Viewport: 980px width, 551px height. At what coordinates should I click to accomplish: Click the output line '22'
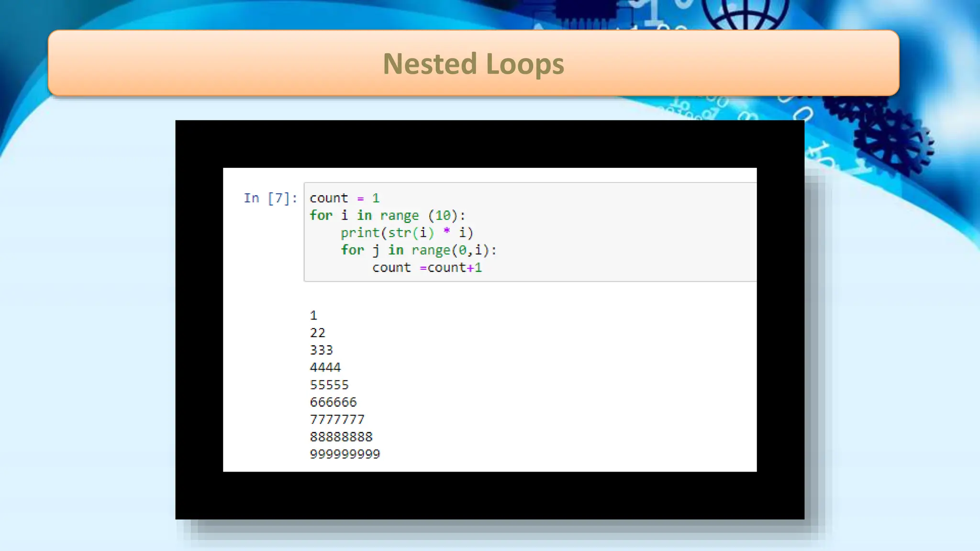pos(317,333)
